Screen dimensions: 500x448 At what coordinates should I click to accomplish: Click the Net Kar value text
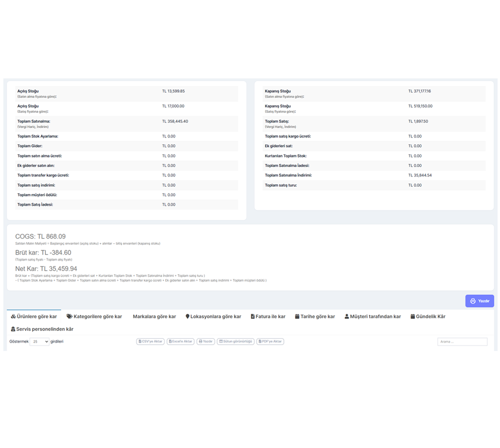coord(46,269)
